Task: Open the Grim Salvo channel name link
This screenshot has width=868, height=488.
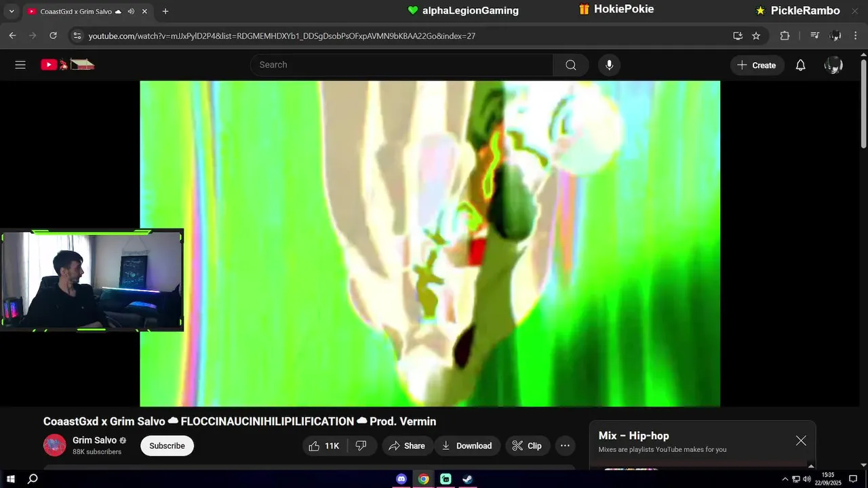Action: (x=95, y=441)
